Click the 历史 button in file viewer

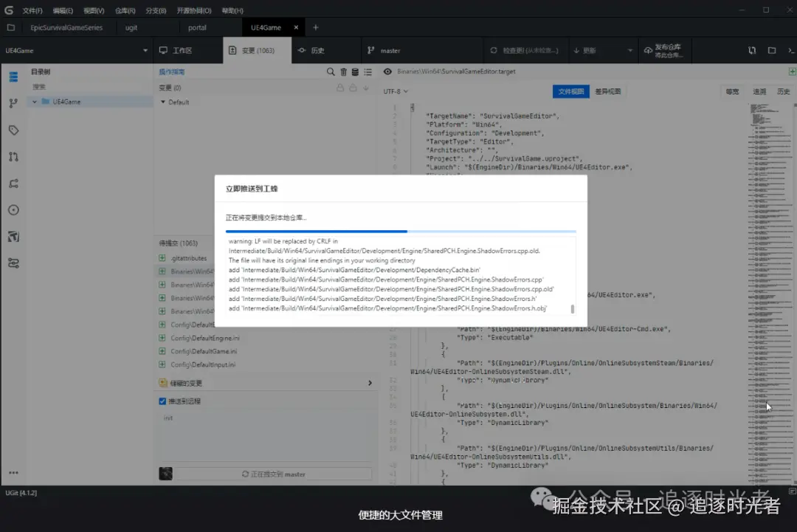click(783, 91)
